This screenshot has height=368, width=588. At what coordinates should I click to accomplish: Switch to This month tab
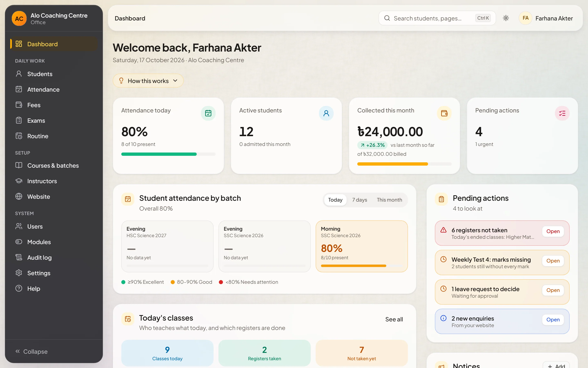(389, 200)
